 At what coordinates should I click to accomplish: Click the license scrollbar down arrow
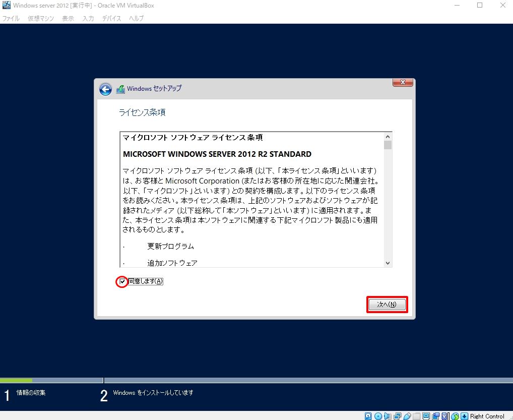pos(388,263)
